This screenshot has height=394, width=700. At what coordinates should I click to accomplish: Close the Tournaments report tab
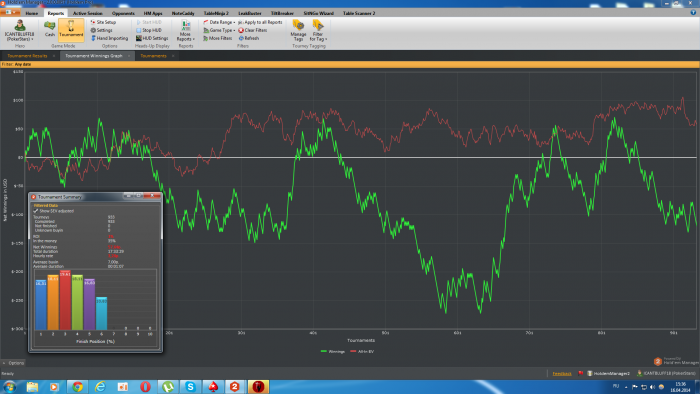coord(173,56)
